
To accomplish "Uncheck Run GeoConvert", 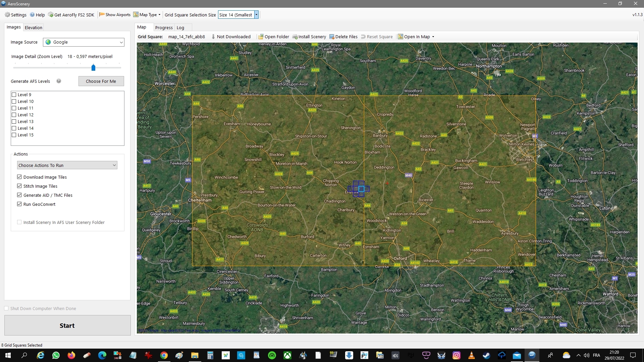I will pyautogui.click(x=19, y=204).
